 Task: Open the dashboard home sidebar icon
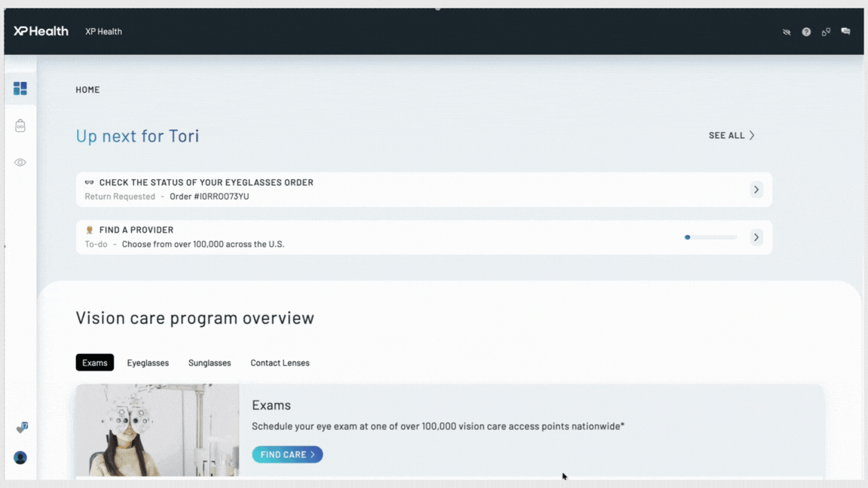point(20,89)
